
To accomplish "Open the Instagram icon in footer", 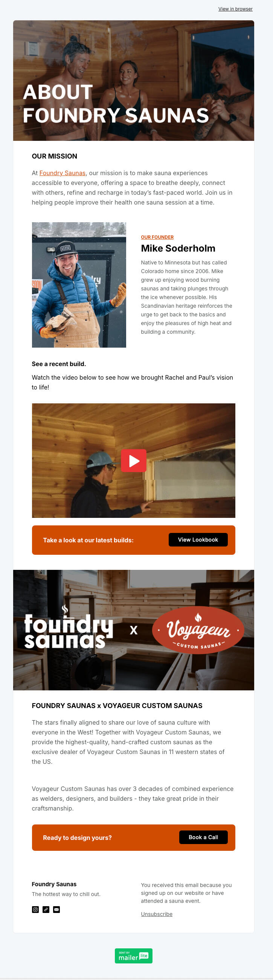I will tap(35, 909).
